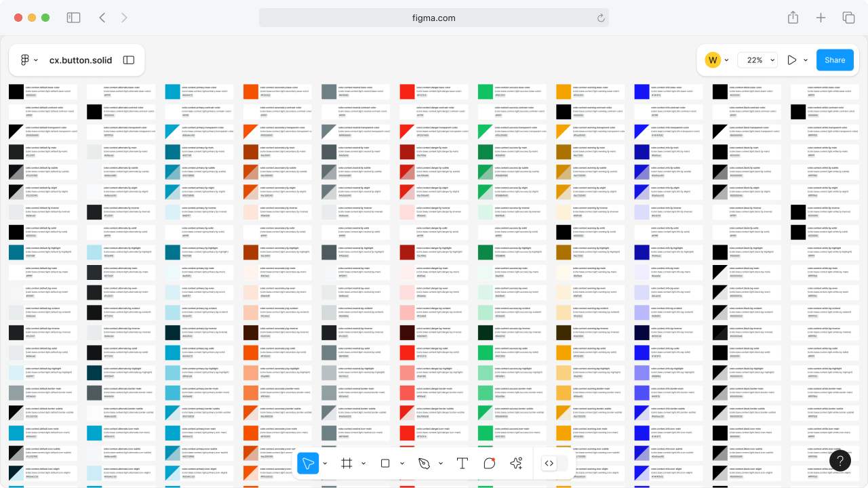Click the color.context.success.fg-subtle label
This screenshot has height=488, width=868.
(x=512, y=167)
